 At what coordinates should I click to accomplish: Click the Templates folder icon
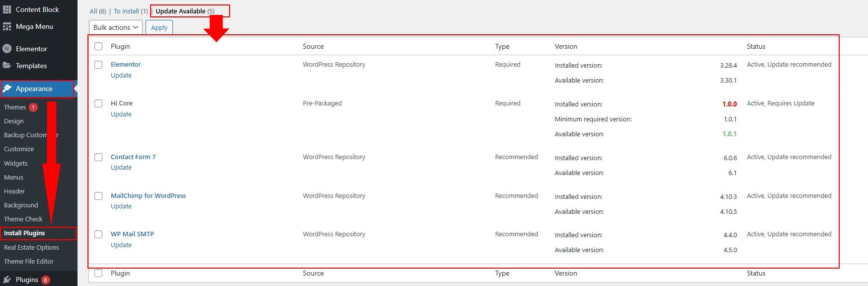[7, 66]
